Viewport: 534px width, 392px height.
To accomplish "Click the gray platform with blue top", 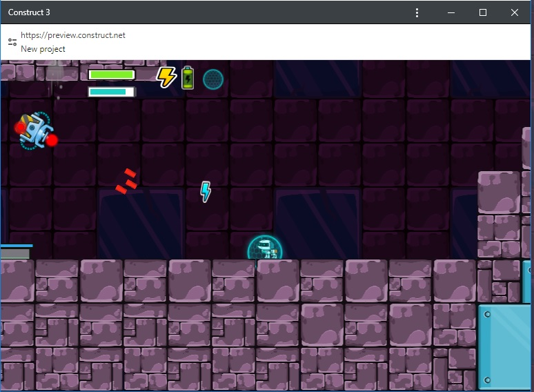I will point(17,251).
